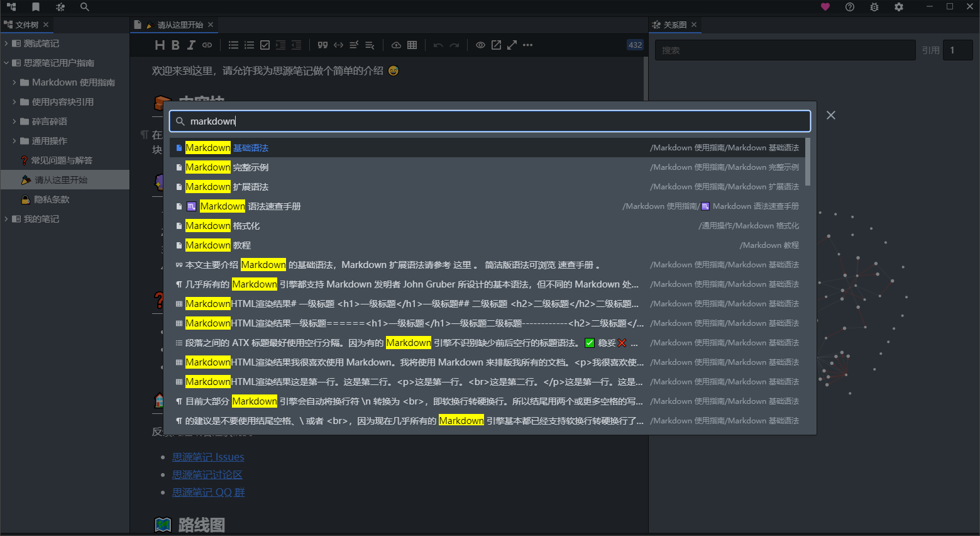This screenshot has height=536, width=980.
Task: Insert inline code with angle-bracket icon
Action: (x=338, y=45)
